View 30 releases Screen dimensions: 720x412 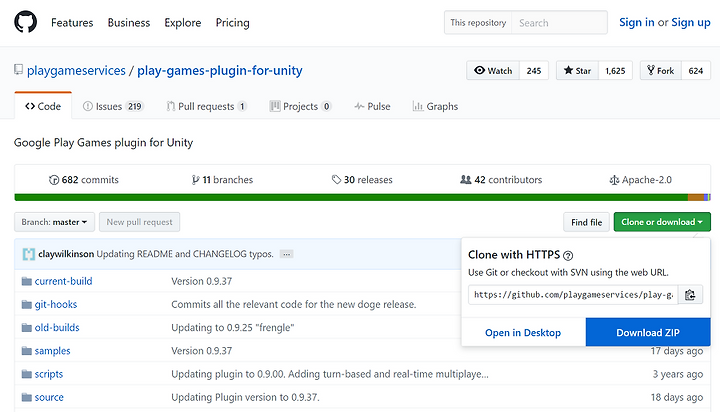(x=362, y=180)
